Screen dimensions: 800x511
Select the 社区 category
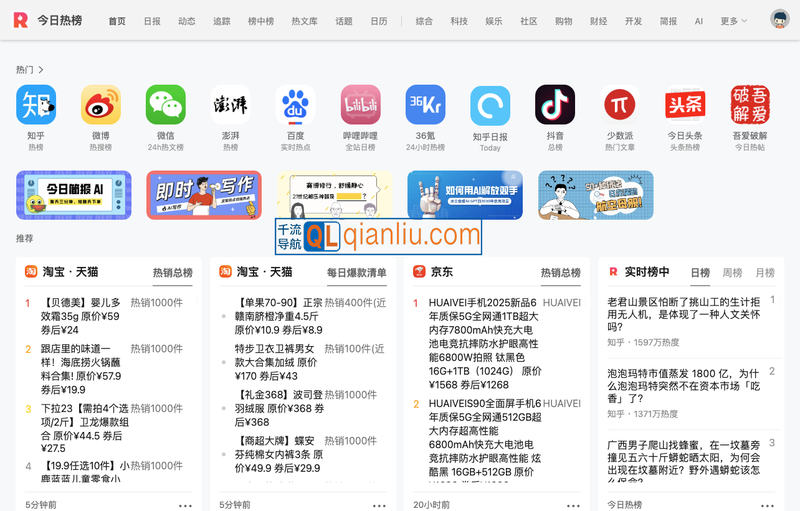tap(529, 21)
